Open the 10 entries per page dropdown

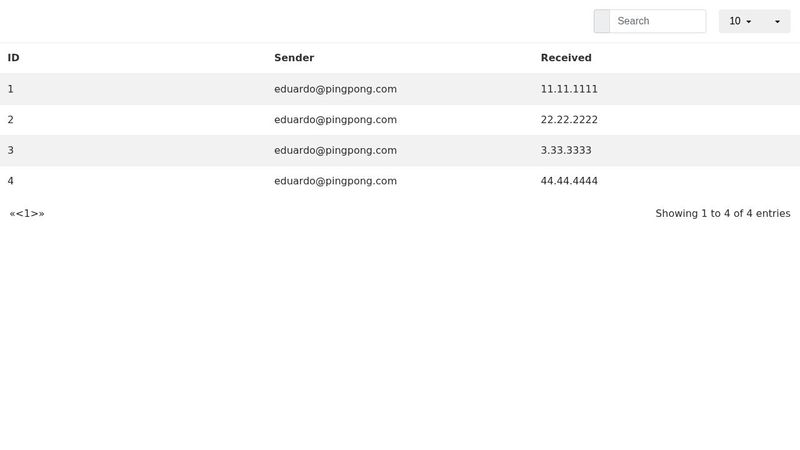coord(740,21)
